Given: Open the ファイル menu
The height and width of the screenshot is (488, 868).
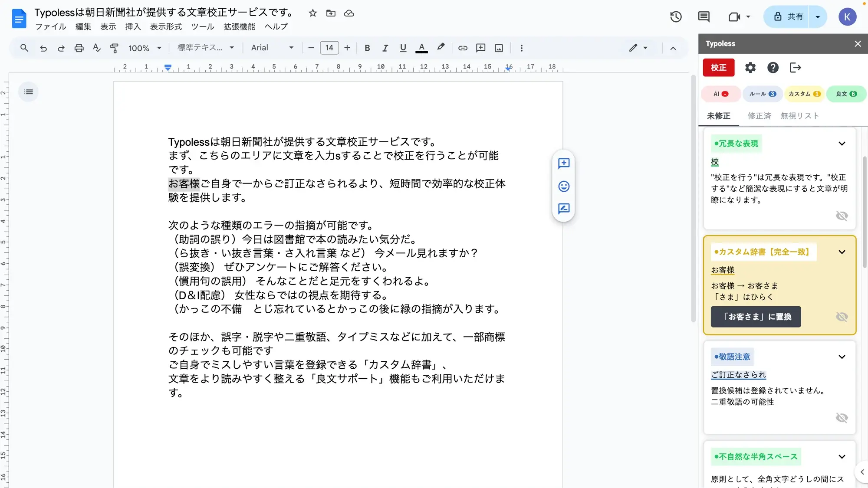Looking at the screenshot, I should tap(51, 26).
